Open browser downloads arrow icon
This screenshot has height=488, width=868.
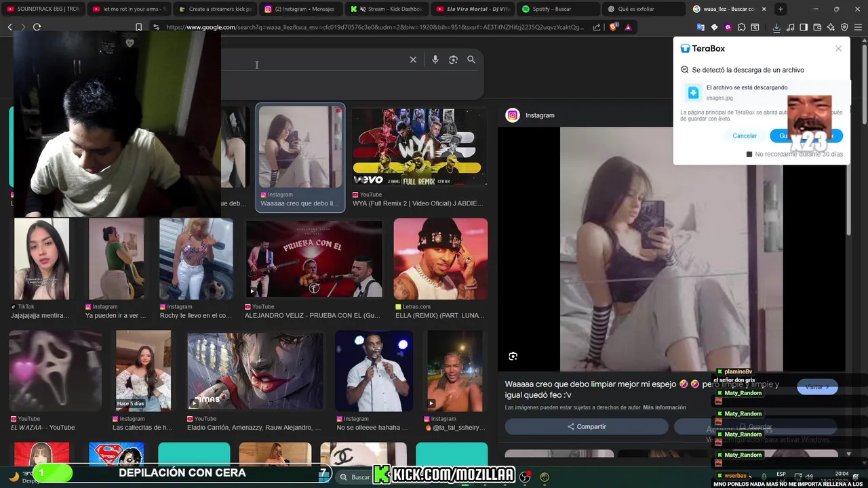776,27
